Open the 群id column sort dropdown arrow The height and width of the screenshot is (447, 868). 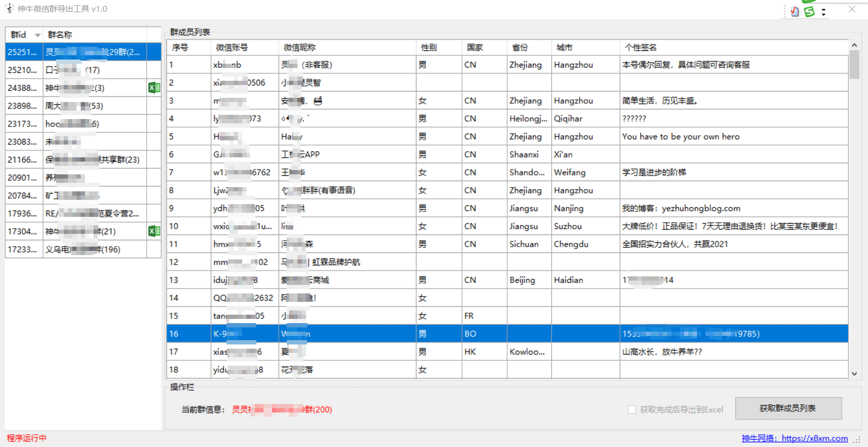pos(37,35)
